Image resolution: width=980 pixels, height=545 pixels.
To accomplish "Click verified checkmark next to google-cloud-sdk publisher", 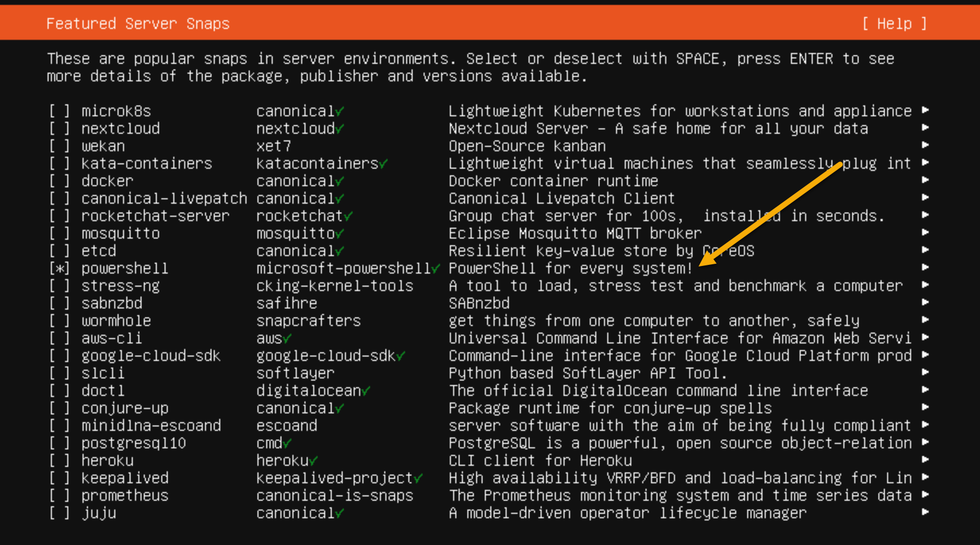I will pos(401,357).
